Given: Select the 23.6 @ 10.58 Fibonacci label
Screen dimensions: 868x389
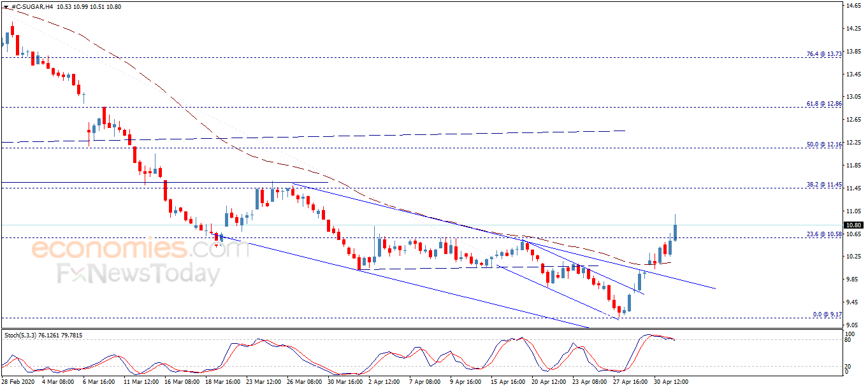Looking at the screenshot, I should [x=824, y=234].
